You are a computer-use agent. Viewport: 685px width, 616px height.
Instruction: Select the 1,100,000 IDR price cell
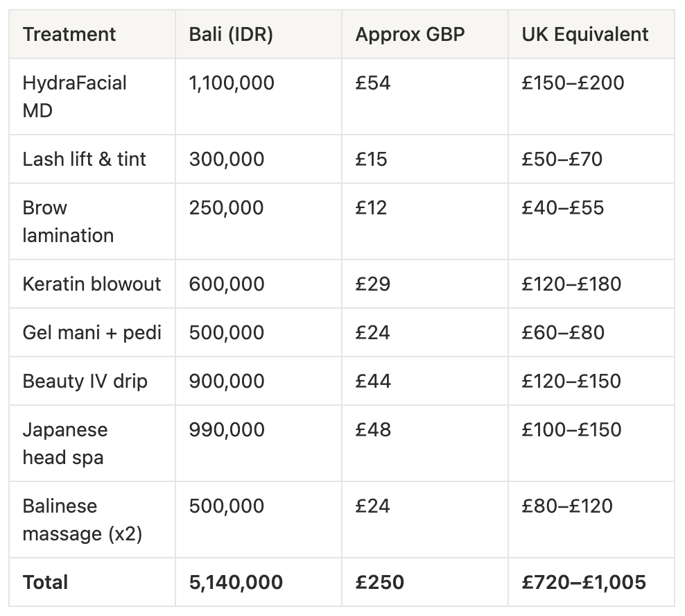tap(259, 96)
